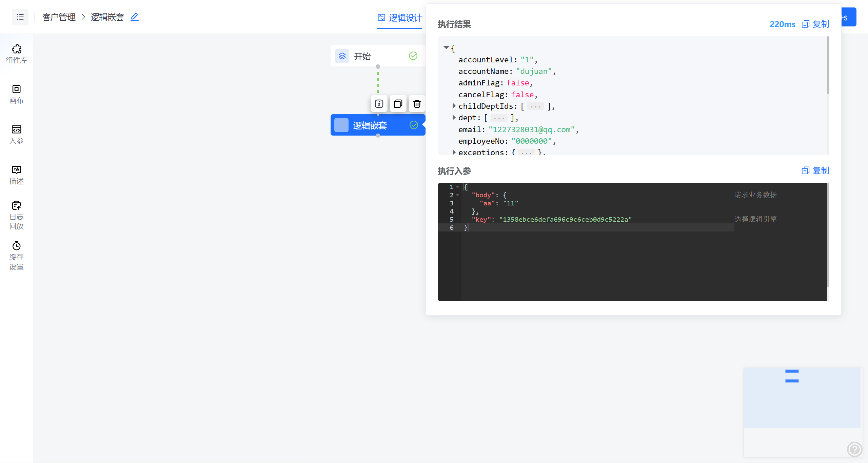
Task: Fold line 2 body block in editor
Action: (x=458, y=195)
